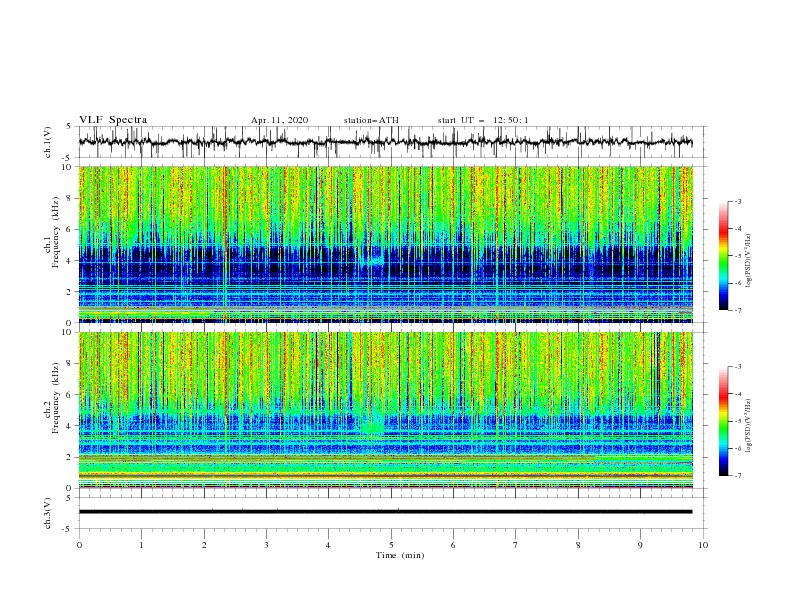Select the ch.2 "Frequency (kHz)" axis label

(56, 398)
